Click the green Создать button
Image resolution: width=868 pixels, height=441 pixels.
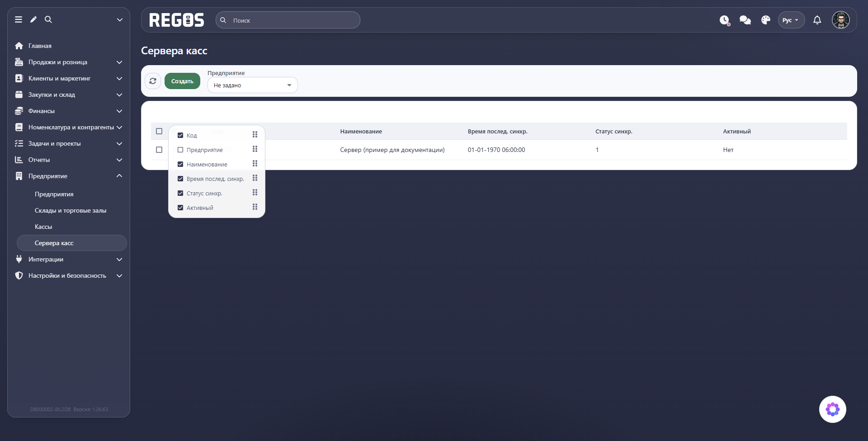[182, 81]
